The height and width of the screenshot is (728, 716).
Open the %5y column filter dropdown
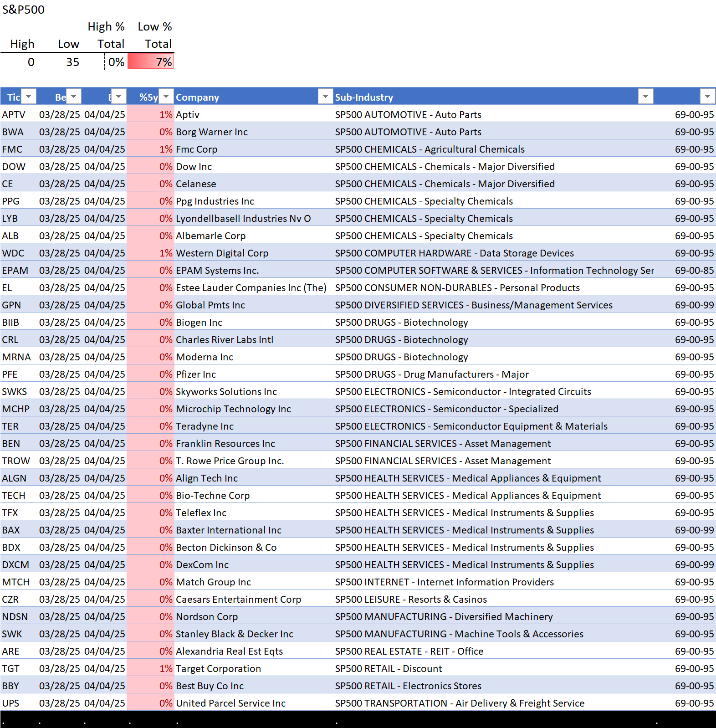pos(166,97)
